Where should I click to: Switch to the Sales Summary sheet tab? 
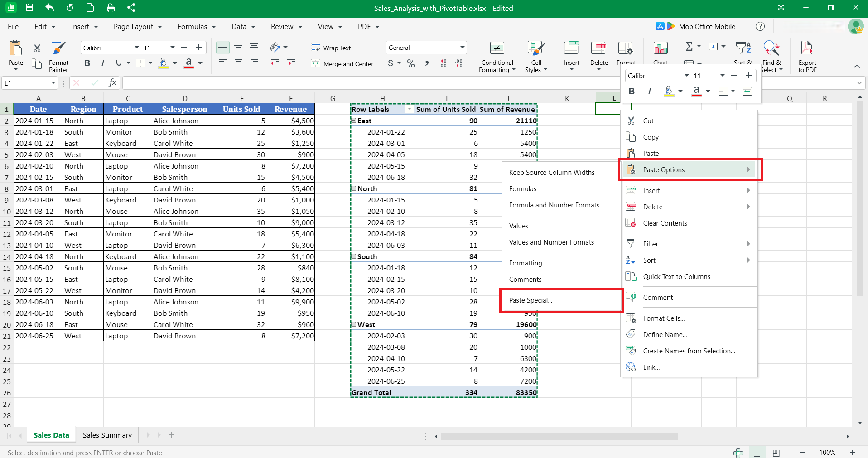click(x=107, y=435)
